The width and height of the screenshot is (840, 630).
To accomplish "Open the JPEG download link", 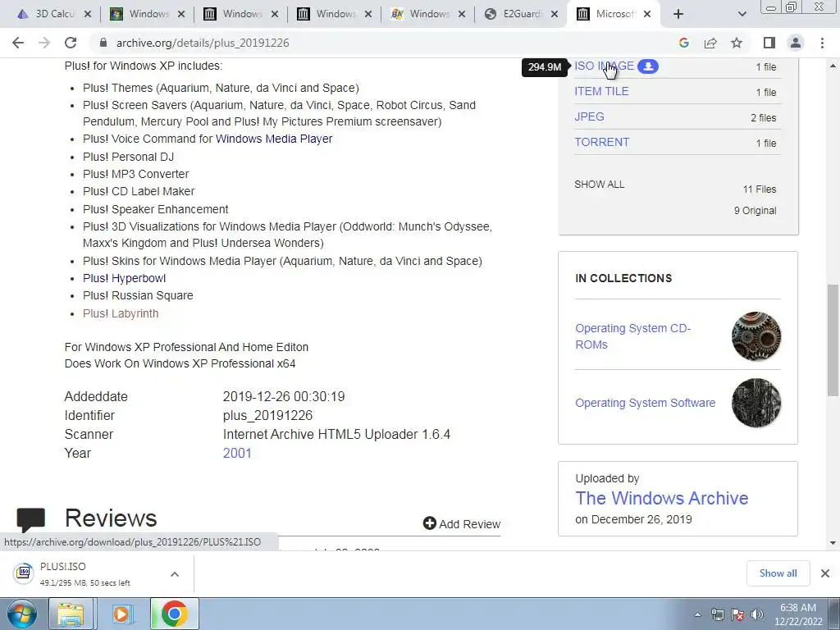I will (589, 116).
